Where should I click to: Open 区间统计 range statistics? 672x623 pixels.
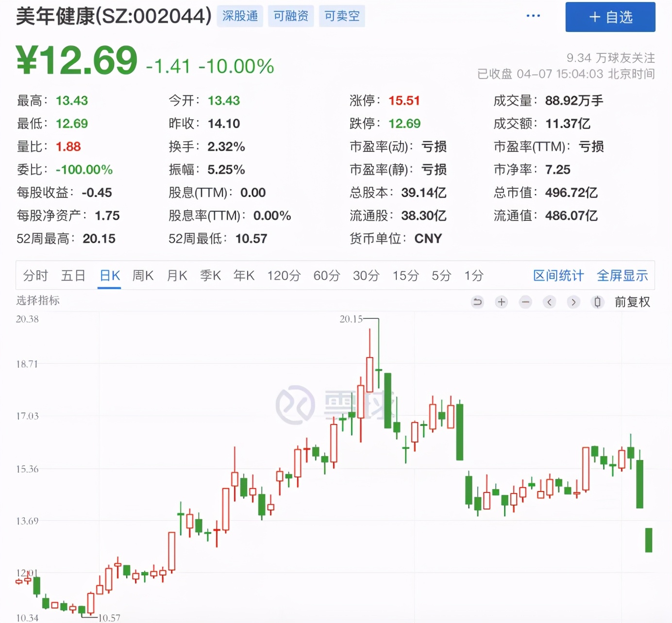coord(558,276)
